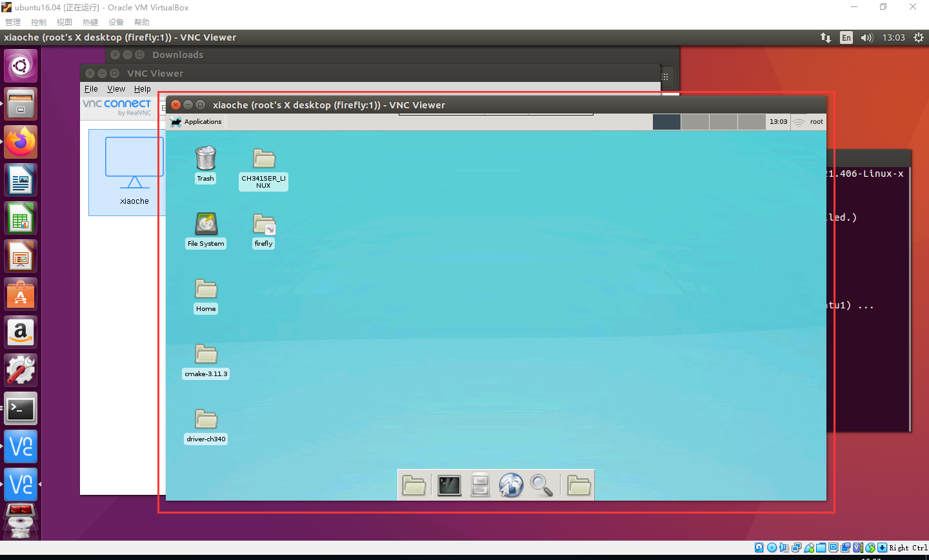The width and height of the screenshot is (929, 560).
Task: Select the magnifier search icon in the dock
Action: (542, 485)
